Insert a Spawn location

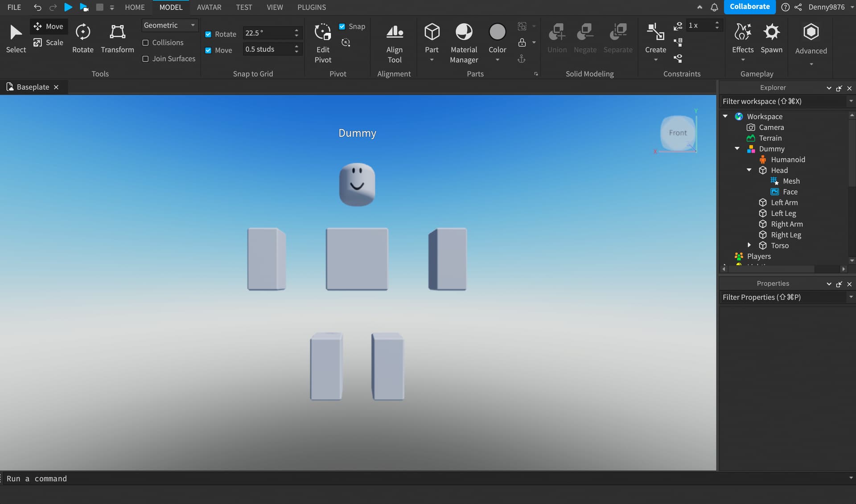coord(771,38)
